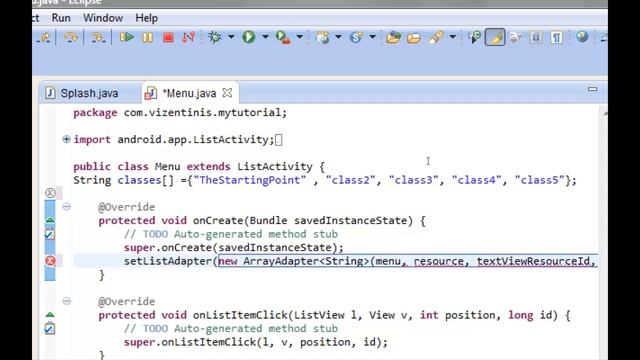Viewport: 640px width, 360px height.
Task: Open the Run button dropdown arrow
Action: [x=265, y=37]
